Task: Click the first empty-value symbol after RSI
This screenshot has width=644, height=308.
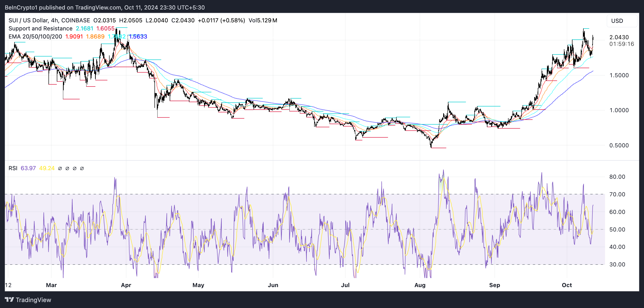Action: coord(60,168)
